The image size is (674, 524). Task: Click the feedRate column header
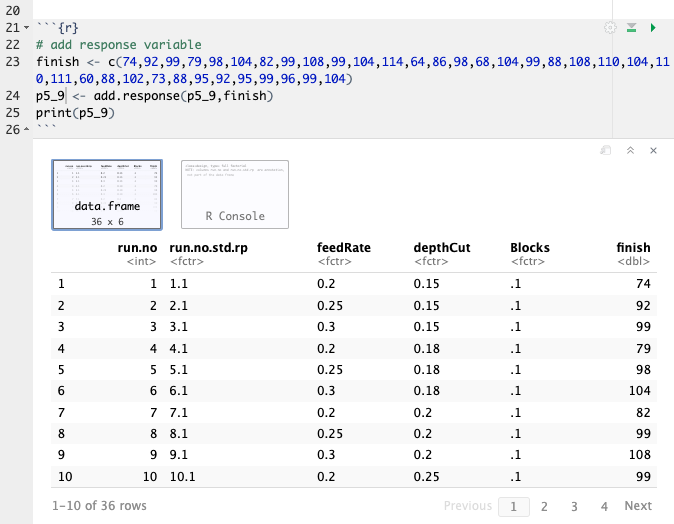click(344, 248)
